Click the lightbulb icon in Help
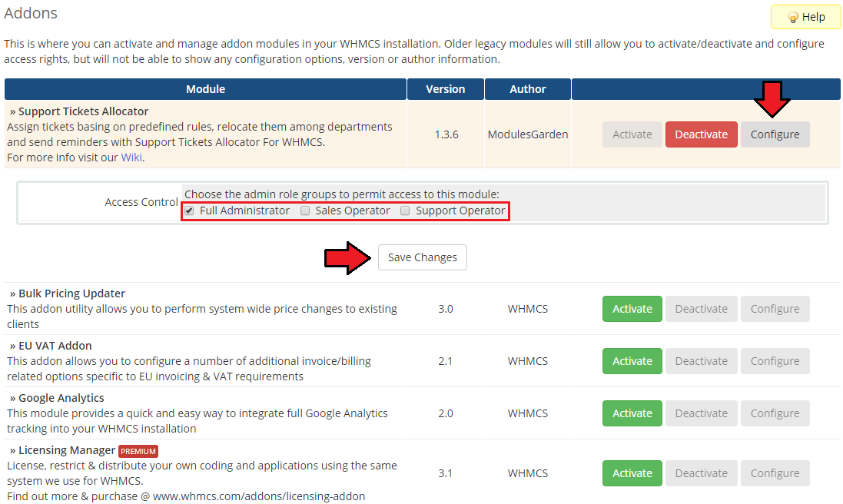The height and width of the screenshot is (504, 843). pyautogui.click(x=792, y=18)
